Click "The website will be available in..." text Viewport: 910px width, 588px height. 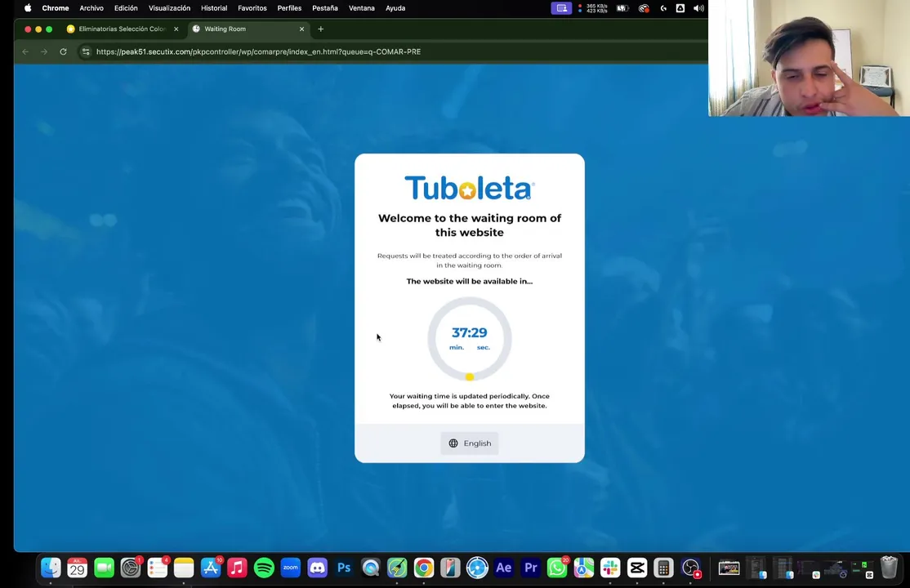470,281
